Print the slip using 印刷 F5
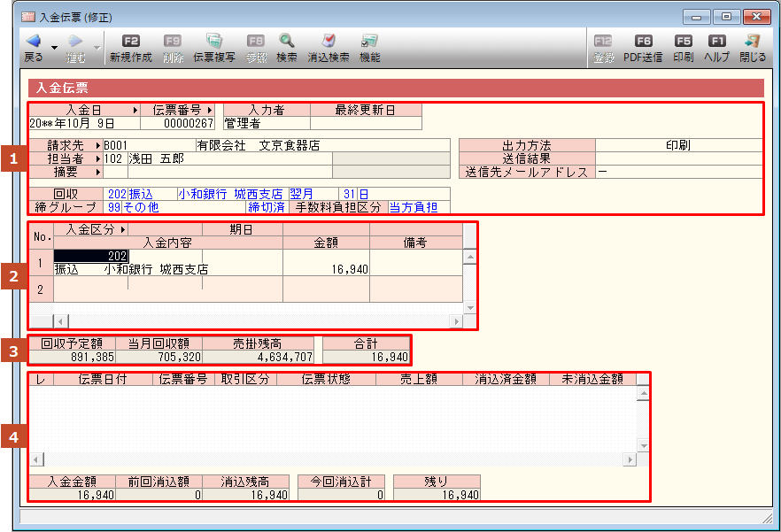The height and width of the screenshot is (532, 781). point(683,42)
